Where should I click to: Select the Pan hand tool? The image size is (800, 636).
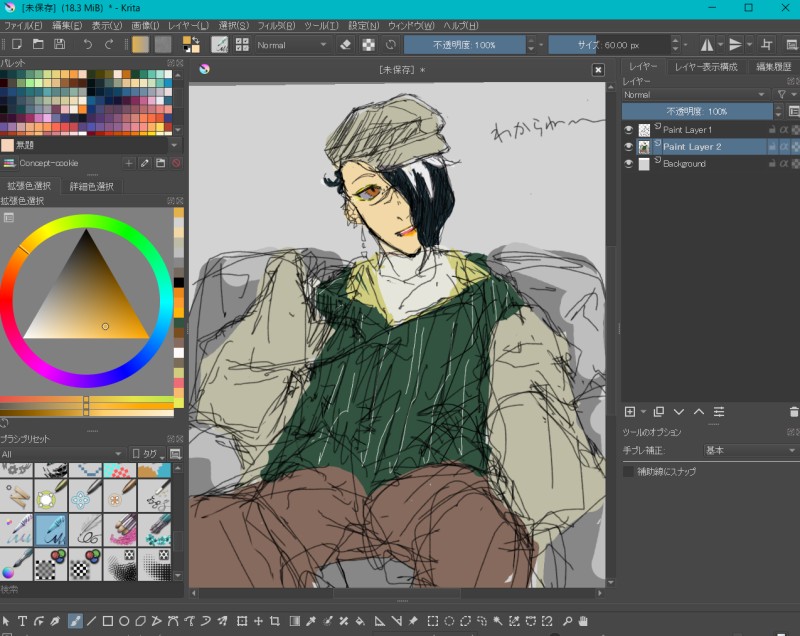pos(583,621)
